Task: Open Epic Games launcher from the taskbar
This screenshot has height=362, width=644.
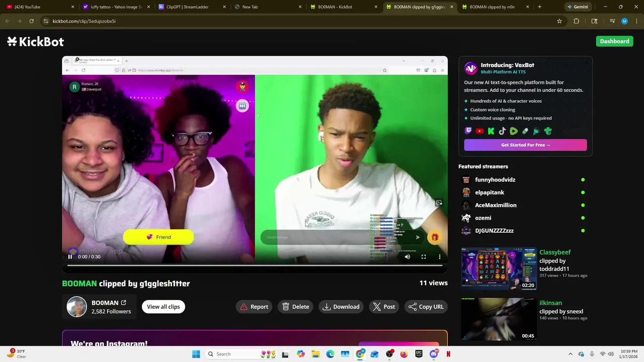Action: (419, 354)
